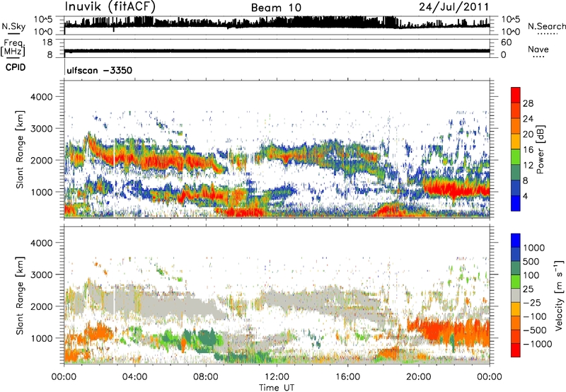Click the black frequency trace in the Freq panel

pyautogui.click(x=277, y=51)
